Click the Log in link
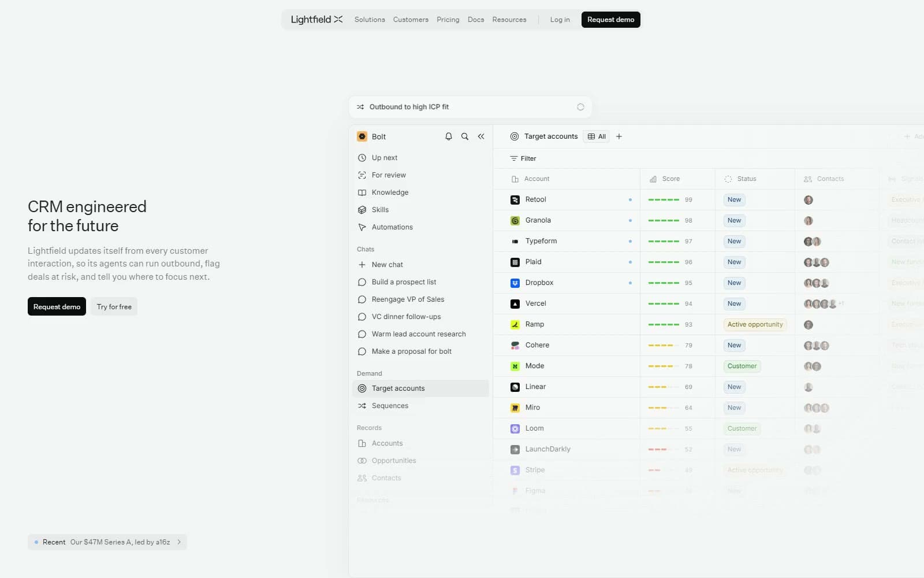This screenshot has height=578, width=924. (560, 20)
